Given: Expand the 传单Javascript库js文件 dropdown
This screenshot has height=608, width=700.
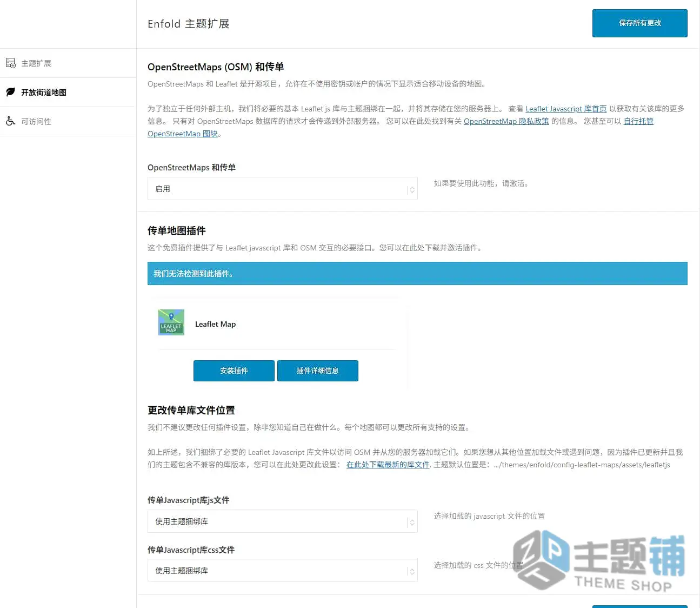Looking at the screenshot, I should pos(283,521).
